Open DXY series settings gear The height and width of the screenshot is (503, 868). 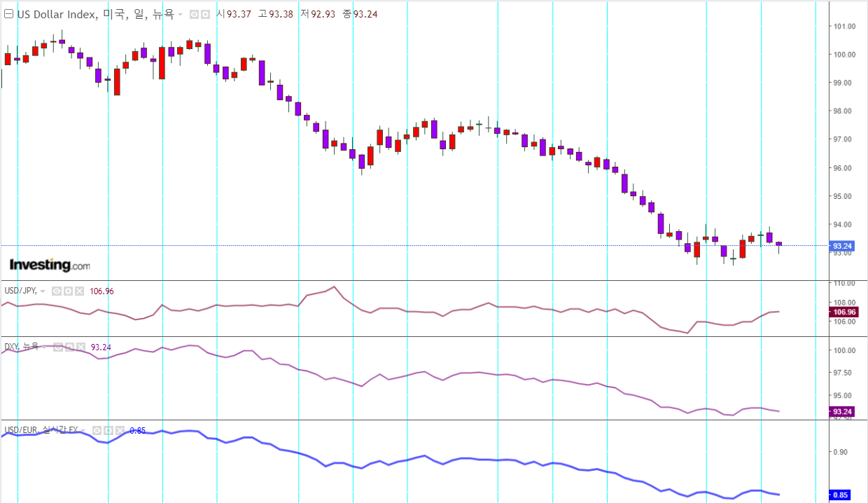tap(69, 347)
